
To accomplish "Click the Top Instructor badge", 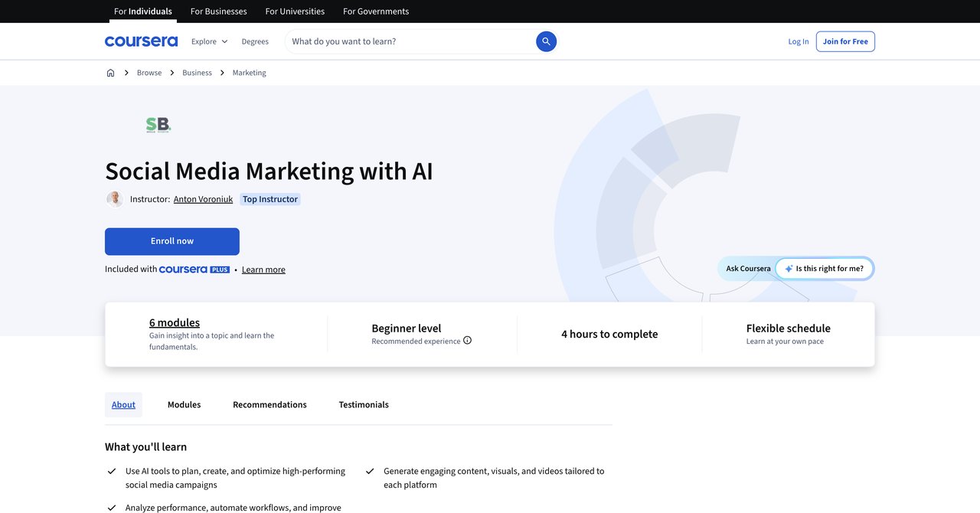I will pyautogui.click(x=270, y=199).
